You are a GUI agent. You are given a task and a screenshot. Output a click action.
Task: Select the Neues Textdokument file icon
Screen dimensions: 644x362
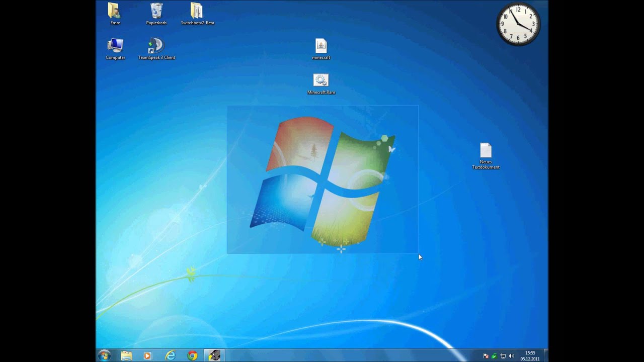486,156
